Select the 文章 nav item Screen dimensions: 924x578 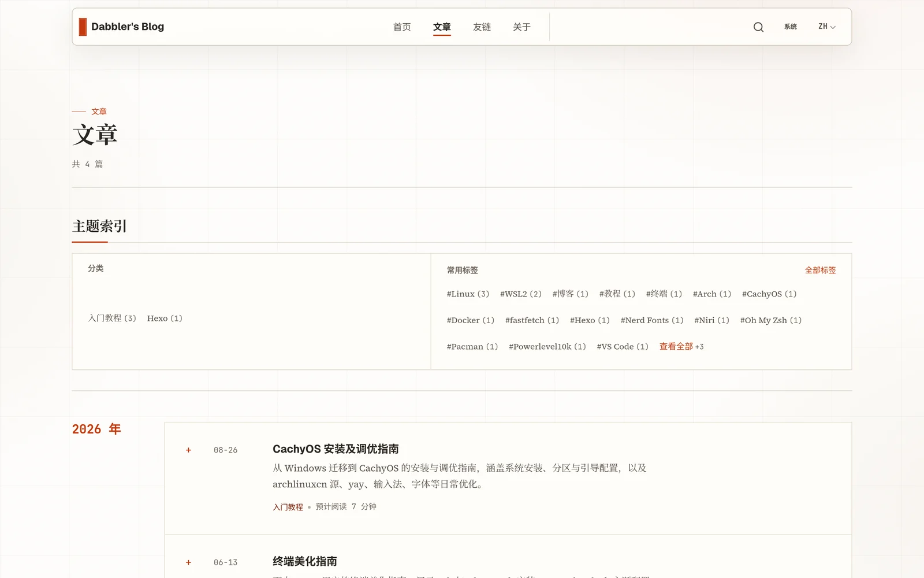coord(442,27)
